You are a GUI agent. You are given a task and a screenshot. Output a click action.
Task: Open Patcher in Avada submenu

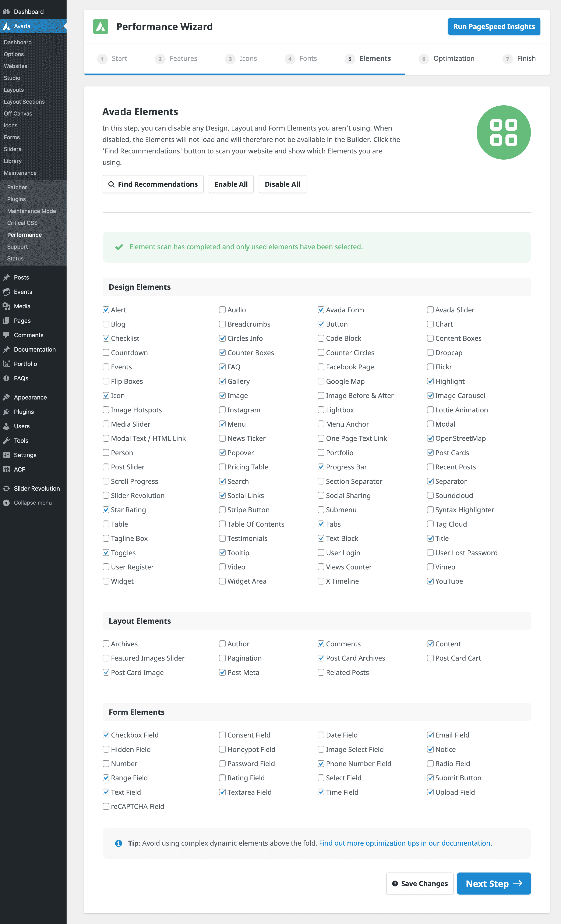point(17,187)
